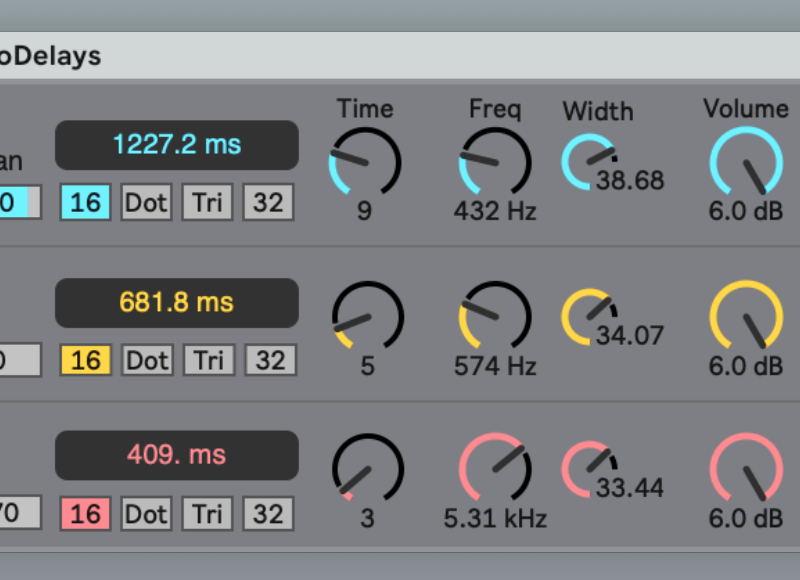This screenshot has width=800, height=580.
Task: Click the yellow Time knob showing 5
Action: [367, 316]
